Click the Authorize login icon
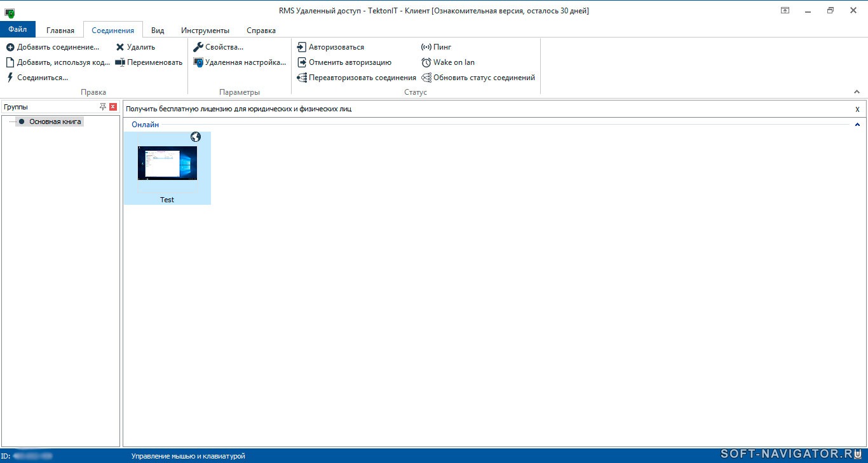 point(302,47)
